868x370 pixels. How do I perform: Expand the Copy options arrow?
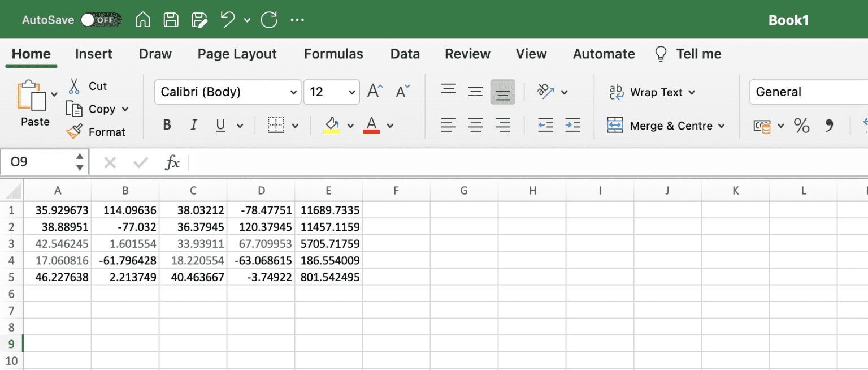[125, 109]
